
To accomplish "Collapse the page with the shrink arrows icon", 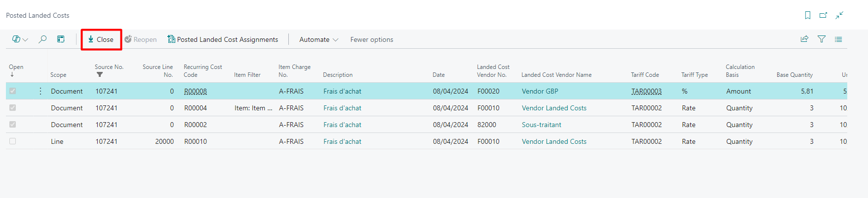I will tap(839, 15).
